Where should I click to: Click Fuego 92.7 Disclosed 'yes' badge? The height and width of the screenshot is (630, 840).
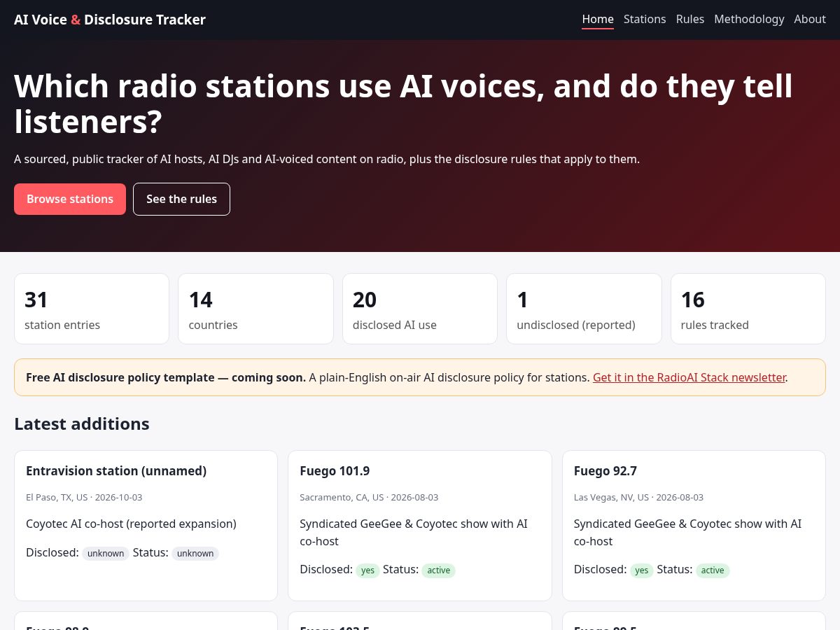(x=642, y=570)
